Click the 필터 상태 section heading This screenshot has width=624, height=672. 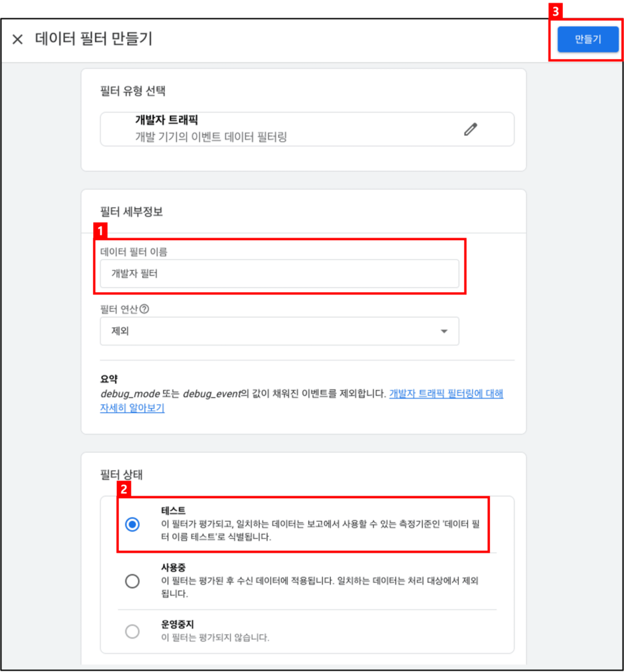tap(121, 475)
